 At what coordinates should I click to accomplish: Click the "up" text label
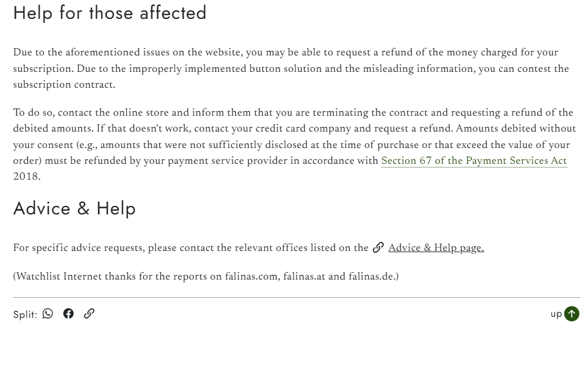[x=556, y=314]
